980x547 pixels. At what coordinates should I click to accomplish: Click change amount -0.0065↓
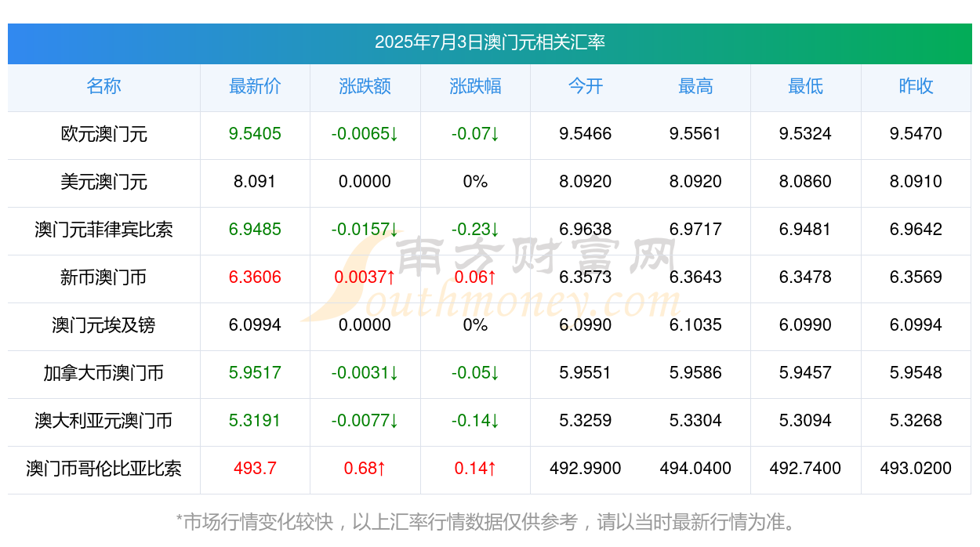click(x=365, y=134)
